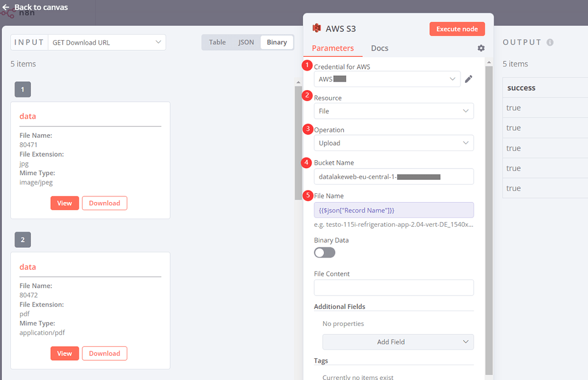
Task: Open the Resource dropdown
Action: tap(393, 111)
